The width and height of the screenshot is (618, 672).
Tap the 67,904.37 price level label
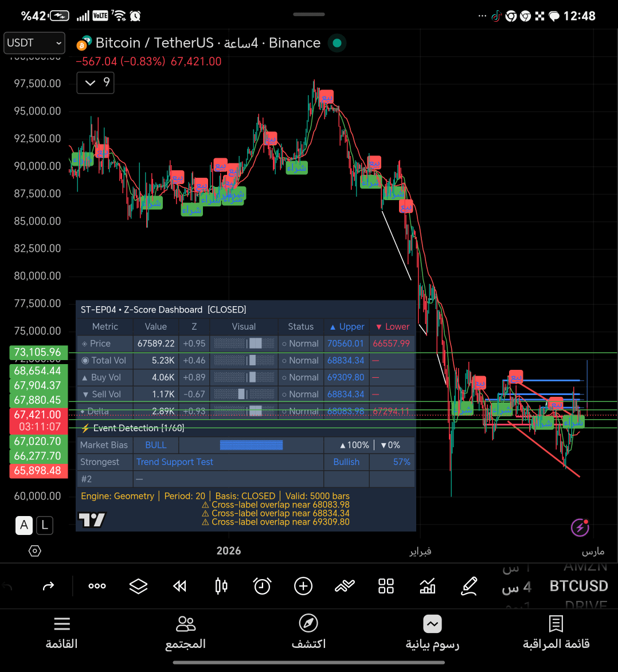point(38,385)
